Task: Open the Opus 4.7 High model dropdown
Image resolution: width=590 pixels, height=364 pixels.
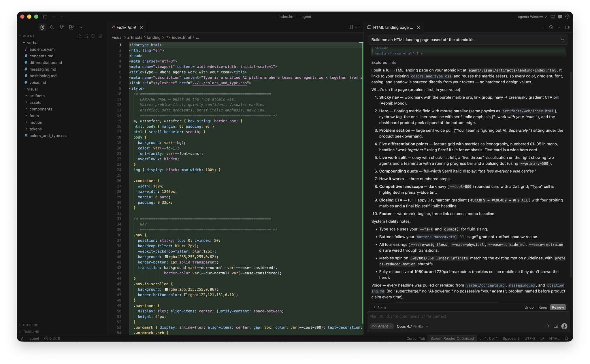Action: [412, 326]
